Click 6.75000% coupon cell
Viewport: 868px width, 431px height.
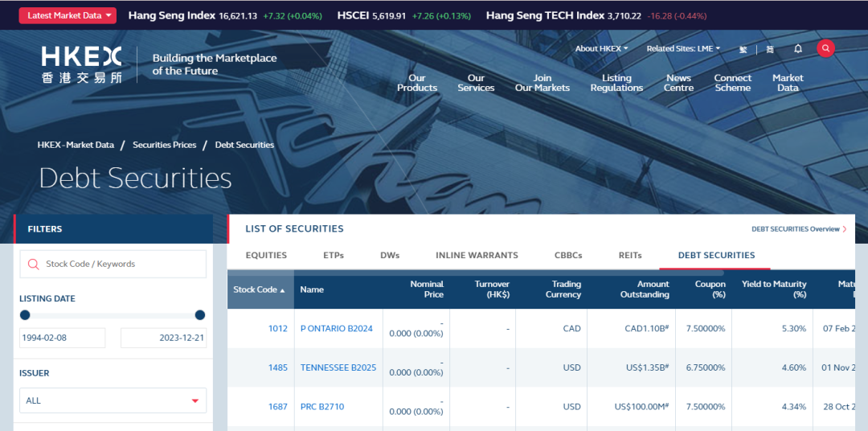706,367
